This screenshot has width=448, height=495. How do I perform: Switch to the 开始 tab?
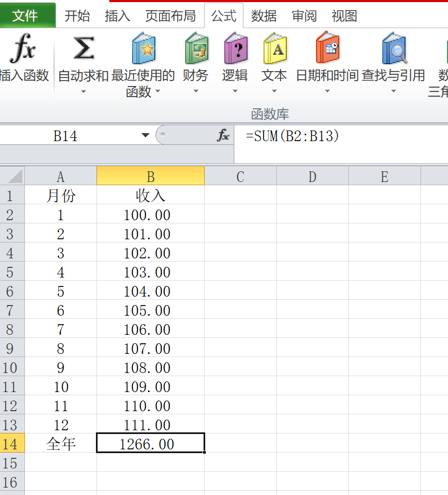[77, 16]
